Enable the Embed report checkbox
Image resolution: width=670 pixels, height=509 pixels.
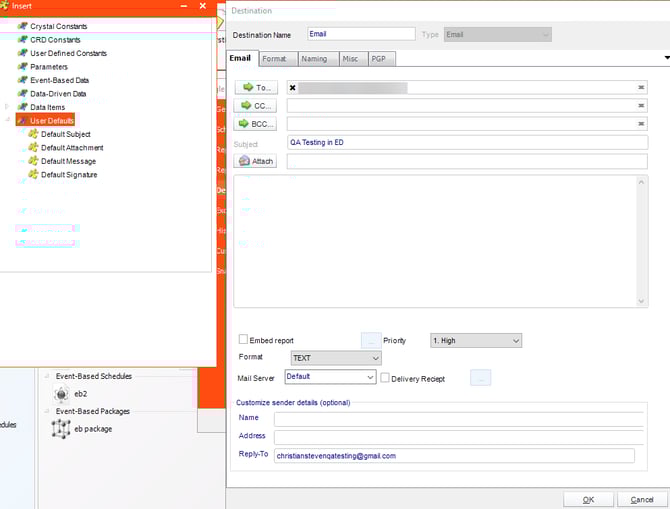coord(243,340)
